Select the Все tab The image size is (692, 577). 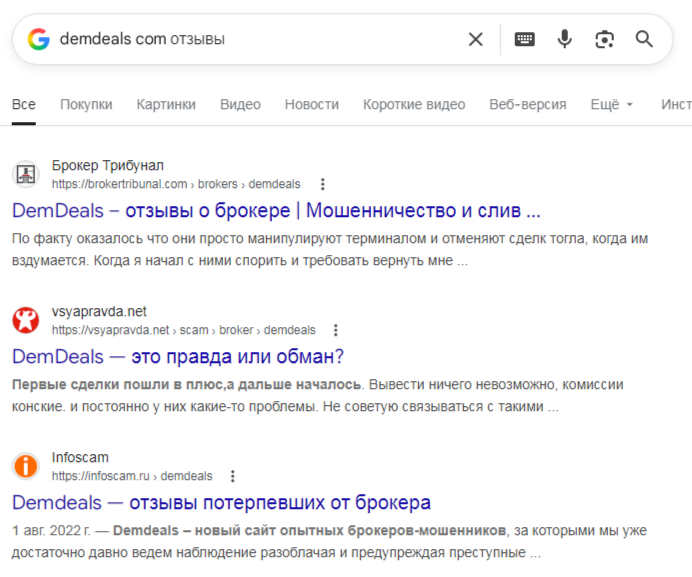tap(24, 105)
